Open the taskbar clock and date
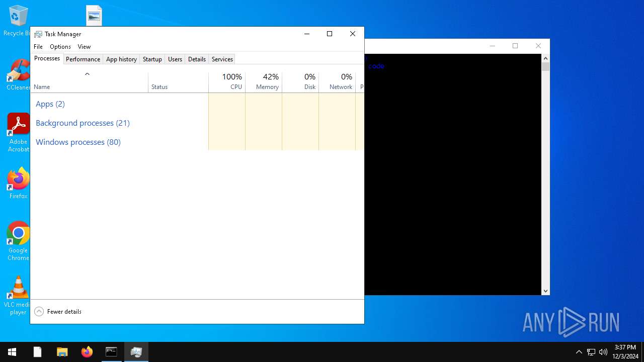The height and width of the screenshot is (362, 644). 625,352
